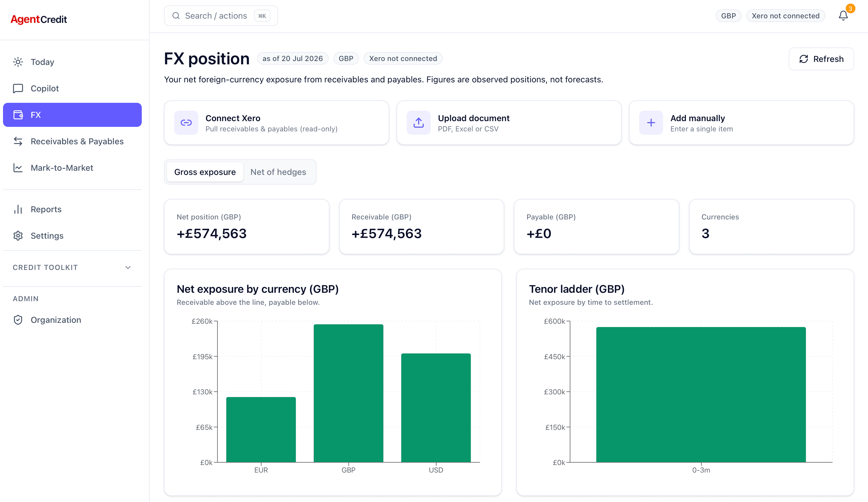Click the Mark-to-Market chart icon

click(18, 168)
